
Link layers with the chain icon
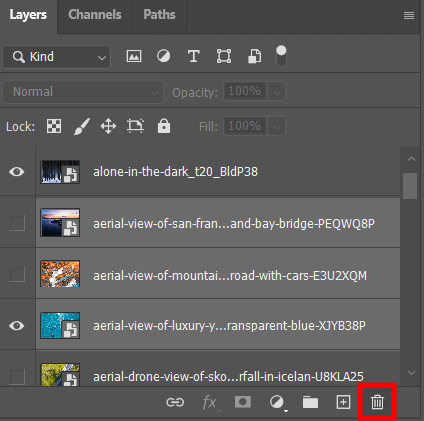[175, 402]
